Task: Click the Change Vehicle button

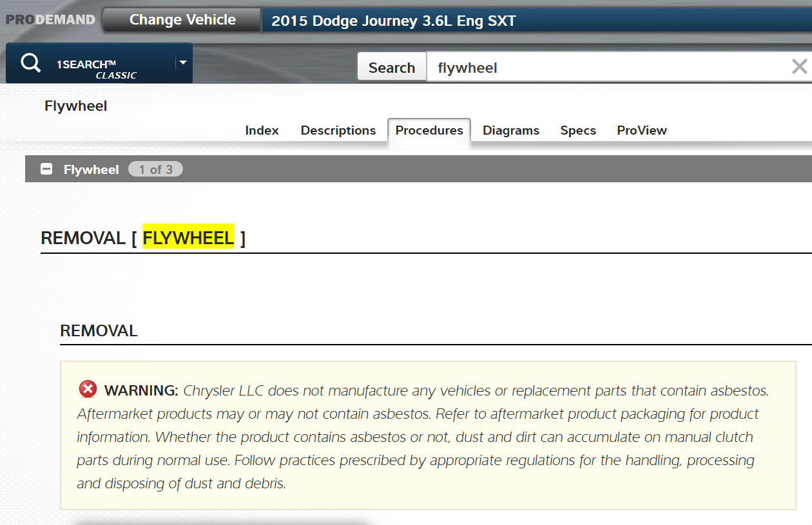Action: click(182, 20)
